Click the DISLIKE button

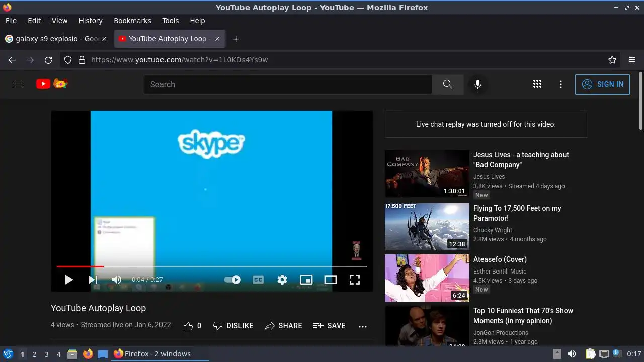[x=233, y=326]
